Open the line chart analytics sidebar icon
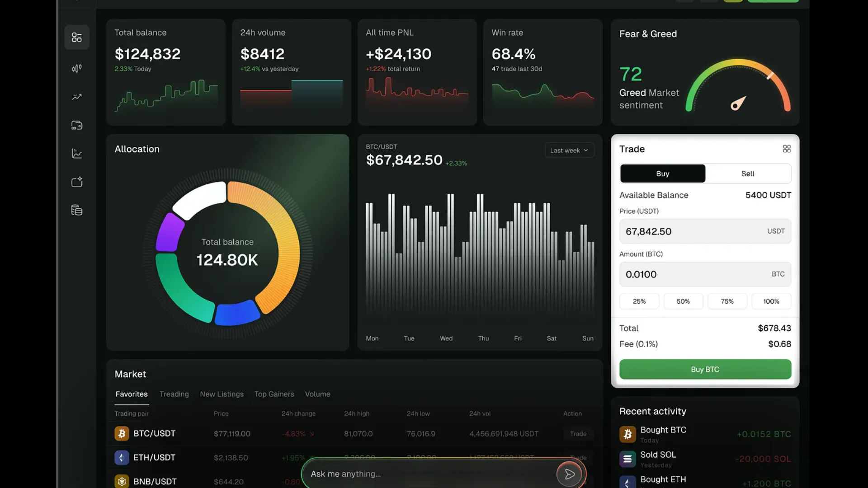The image size is (868, 488). click(77, 154)
